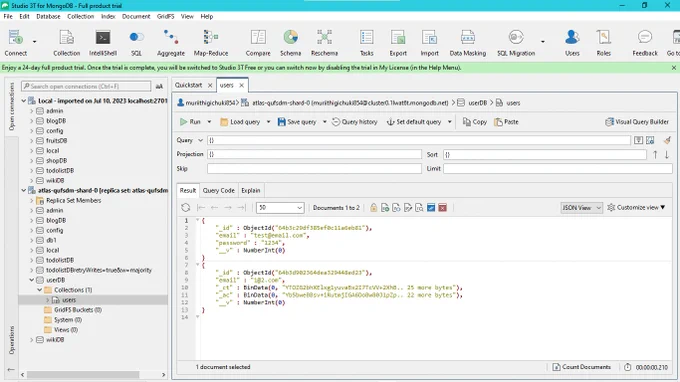Click the Collection toolbar icon
The image size is (680, 382).
tap(66, 42)
